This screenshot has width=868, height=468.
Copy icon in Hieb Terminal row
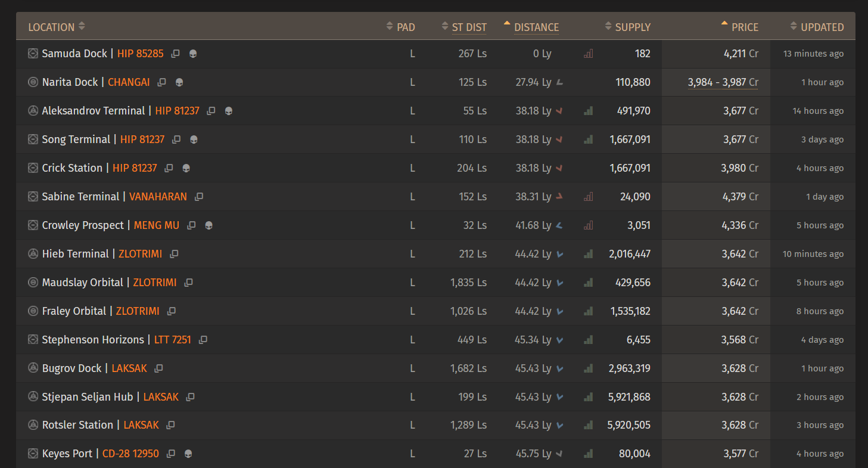coord(174,254)
